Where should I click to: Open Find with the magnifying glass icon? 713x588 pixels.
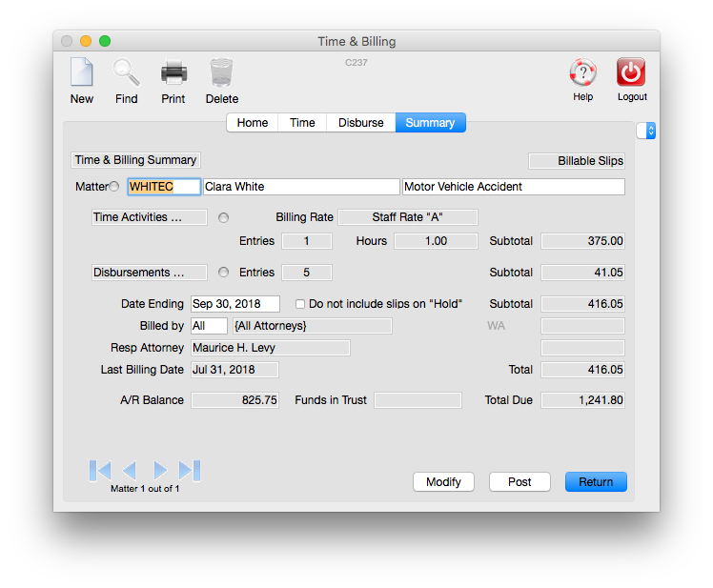126,73
